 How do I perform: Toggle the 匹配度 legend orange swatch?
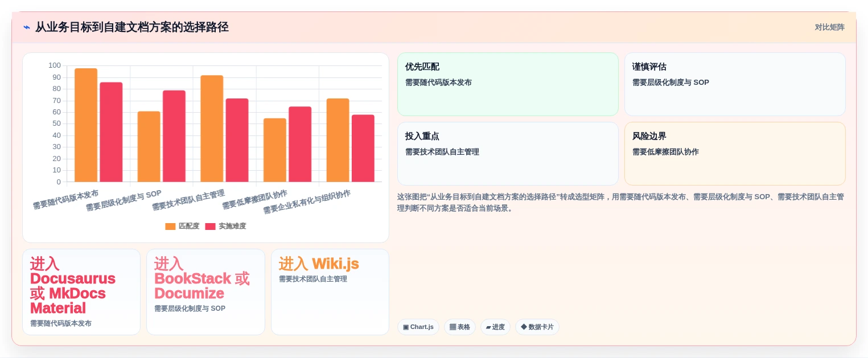click(x=170, y=227)
